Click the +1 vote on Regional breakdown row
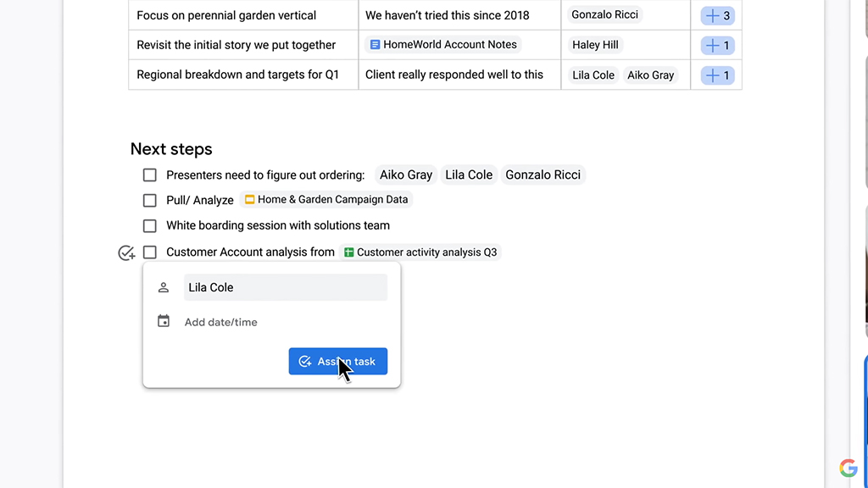Screen dimensions: 868x488 click(x=717, y=75)
